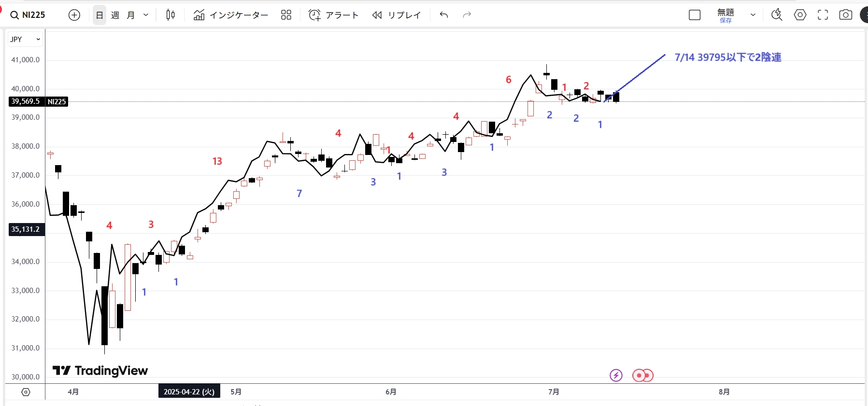Click the undo arrow
Screen dimensions: 868x406
click(444, 15)
